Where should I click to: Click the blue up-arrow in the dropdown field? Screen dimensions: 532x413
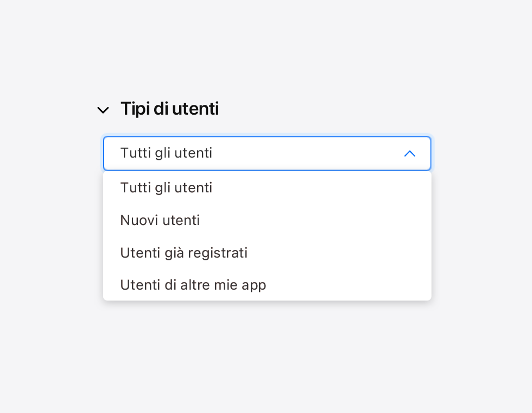[410, 154]
